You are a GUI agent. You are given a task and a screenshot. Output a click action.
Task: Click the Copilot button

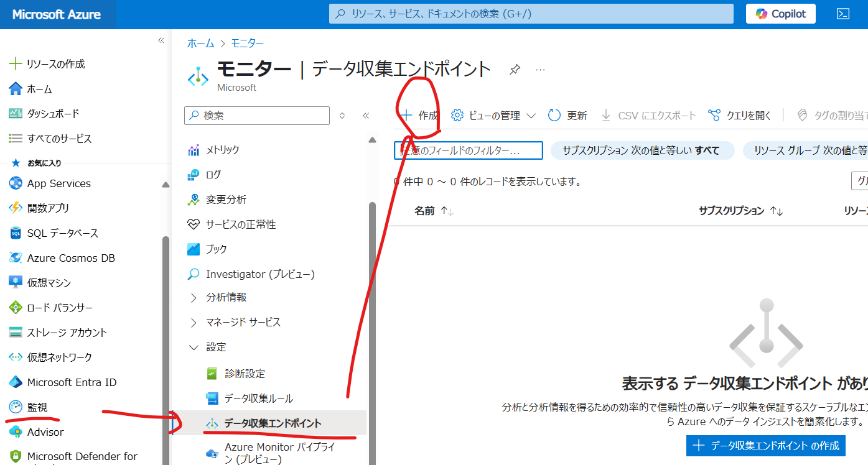pos(781,14)
